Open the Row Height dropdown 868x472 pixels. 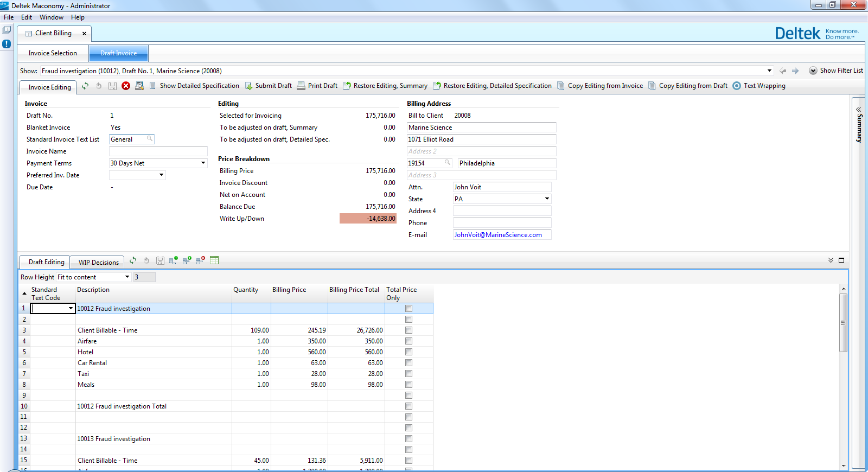(127, 277)
